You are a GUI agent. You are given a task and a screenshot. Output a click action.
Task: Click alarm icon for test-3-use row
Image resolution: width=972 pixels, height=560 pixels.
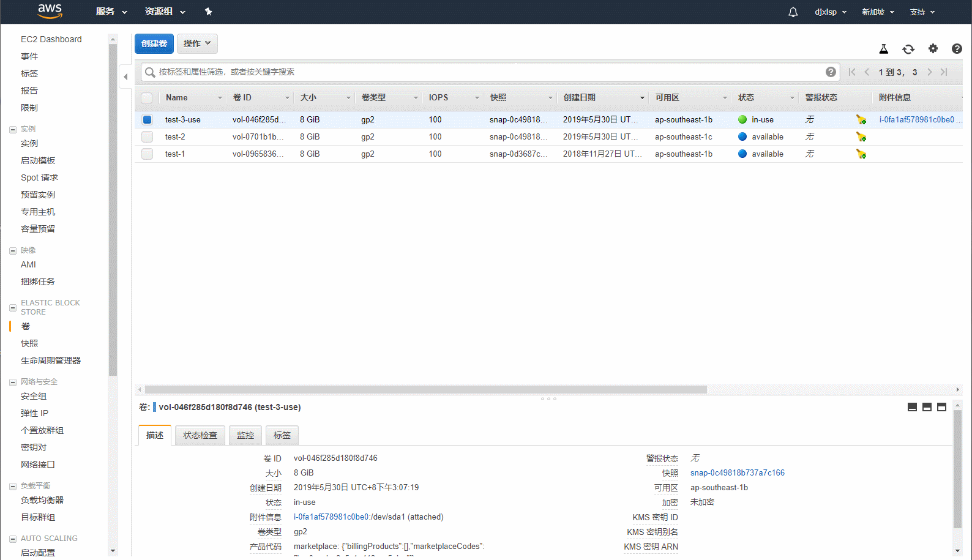(861, 119)
